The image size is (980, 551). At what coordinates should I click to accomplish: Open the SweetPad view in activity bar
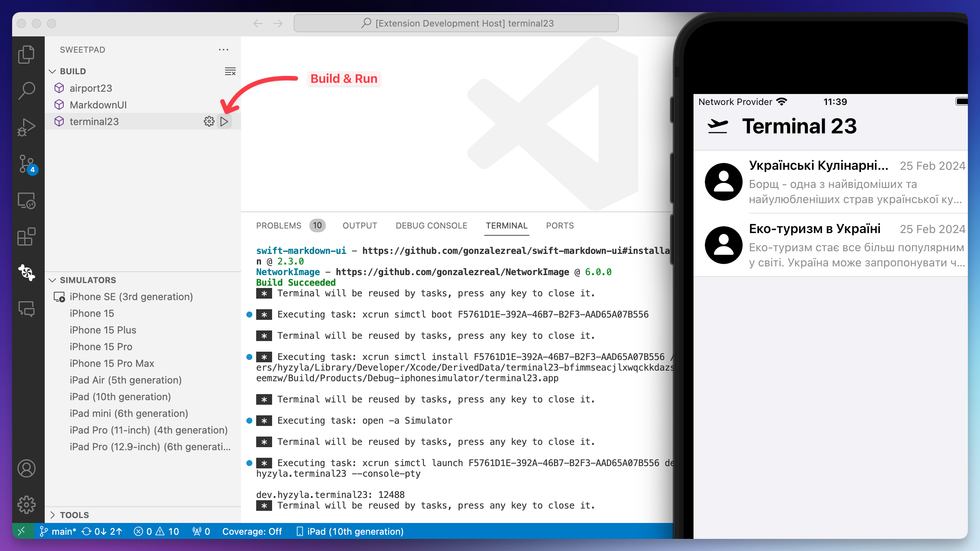click(27, 273)
